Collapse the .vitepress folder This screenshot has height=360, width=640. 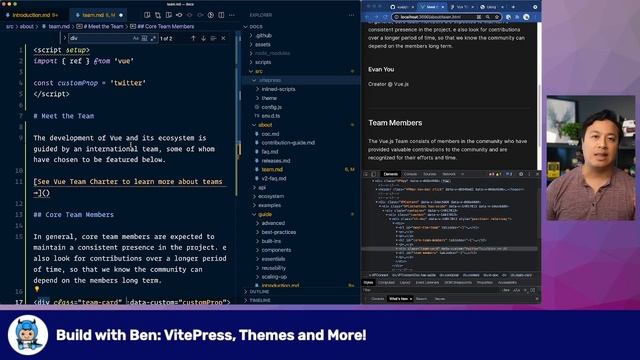[x=270, y=80]
